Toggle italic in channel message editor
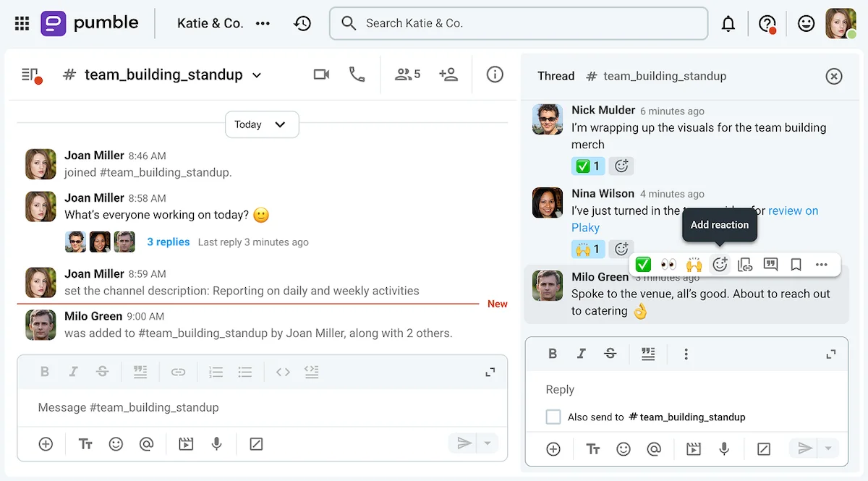Image resolution: width=868 pixels, height=481 pixels. (x=73, y=372)
